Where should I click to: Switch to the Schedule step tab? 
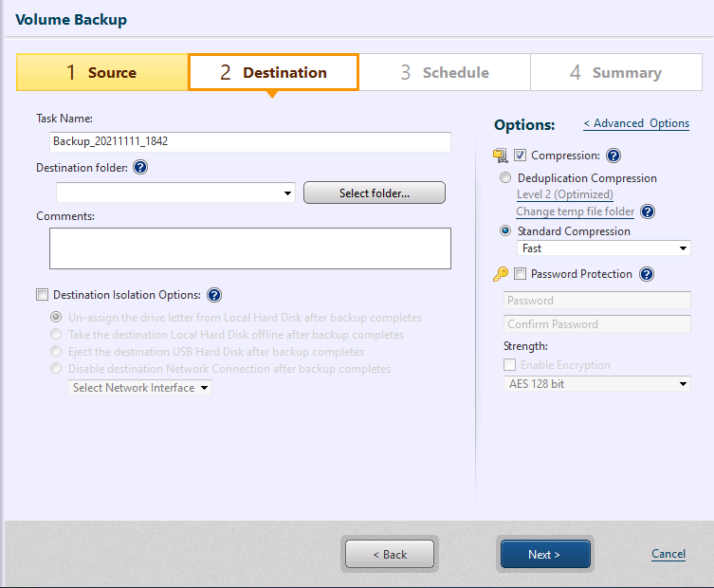[445, 72]
